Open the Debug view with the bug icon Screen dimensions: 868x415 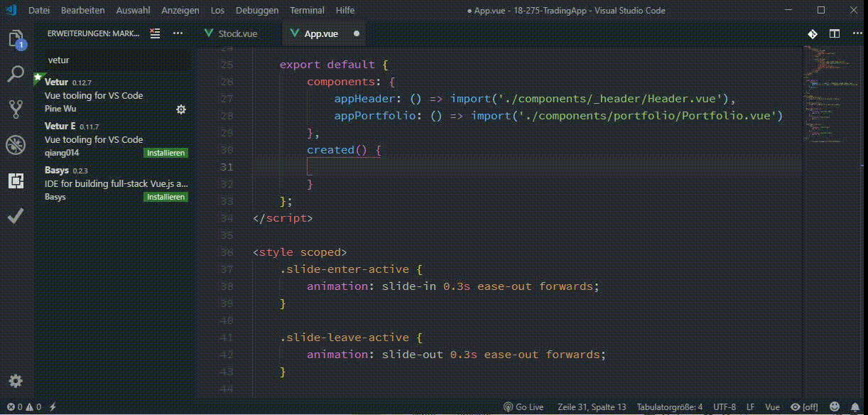click(x=16, y=145)
